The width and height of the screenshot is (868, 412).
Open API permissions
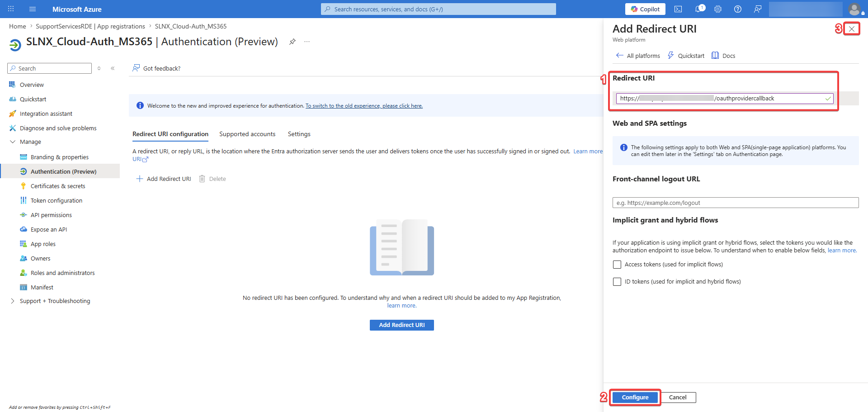pyautogui.click(x=51, y=215)
